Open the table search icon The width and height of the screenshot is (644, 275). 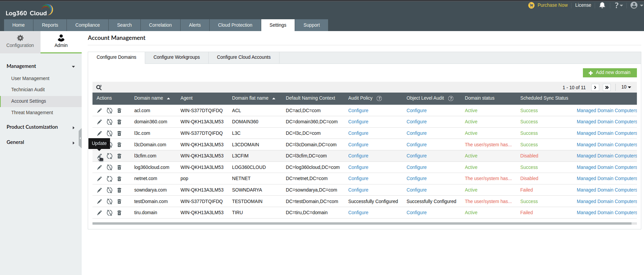pos(99,87)
